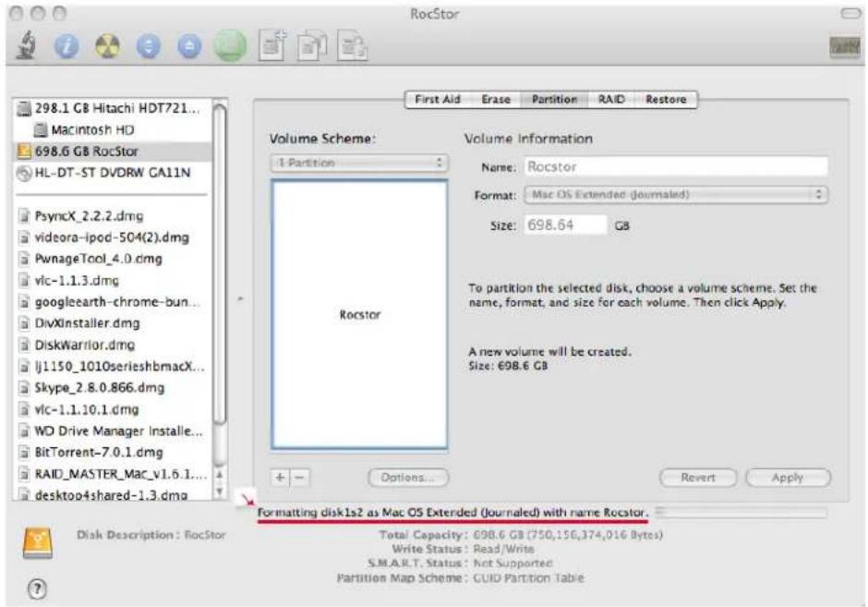This screenshot has height=607, width=868.
Task: Click the Apply button
Action: 788,478
